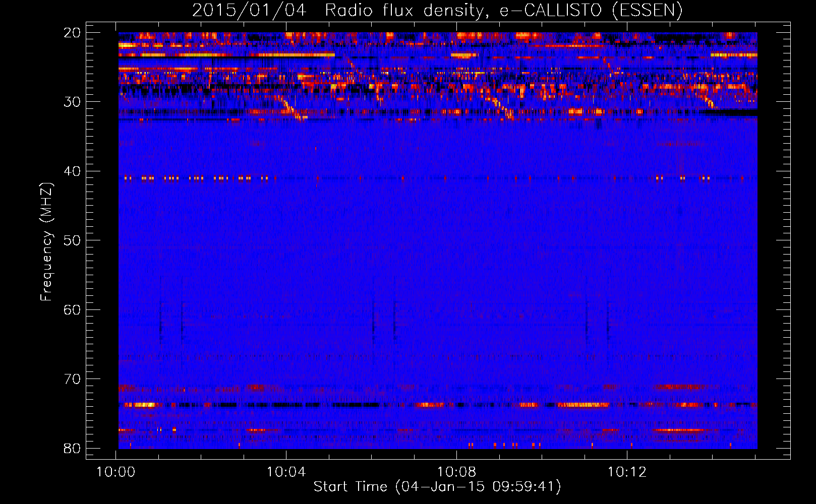Click the '10:00' time tick label

[x=115, y=472]
